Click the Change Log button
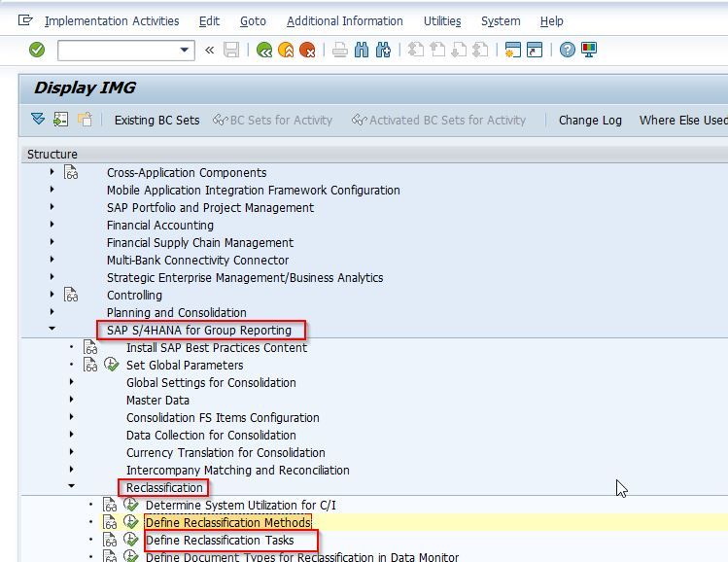Image resolution: width=728 pixels, height=562 pixels. (x=590, y=121)
